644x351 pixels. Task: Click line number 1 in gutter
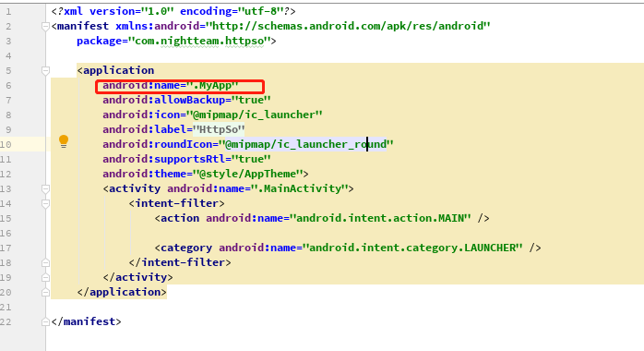[8, 12]
